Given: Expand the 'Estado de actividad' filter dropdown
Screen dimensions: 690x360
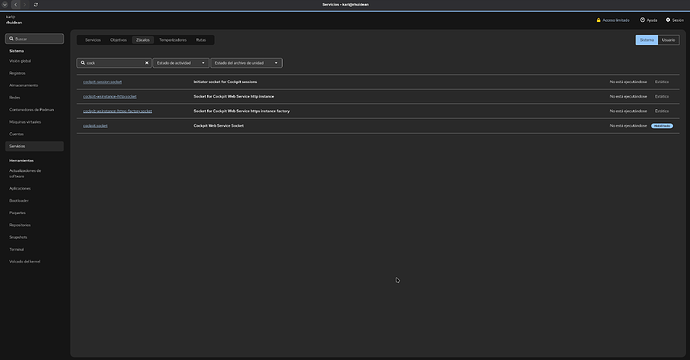Looking at the screenshot, I should pos(181,63).
